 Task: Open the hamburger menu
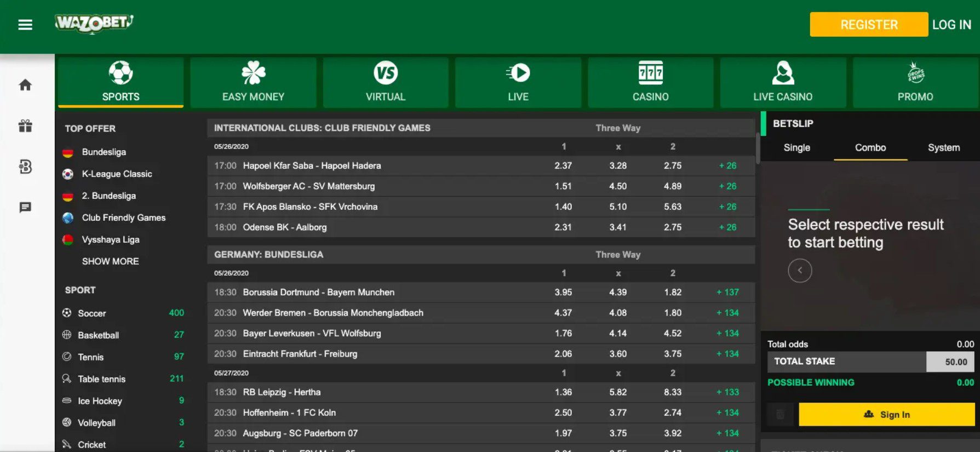point(25,25)
